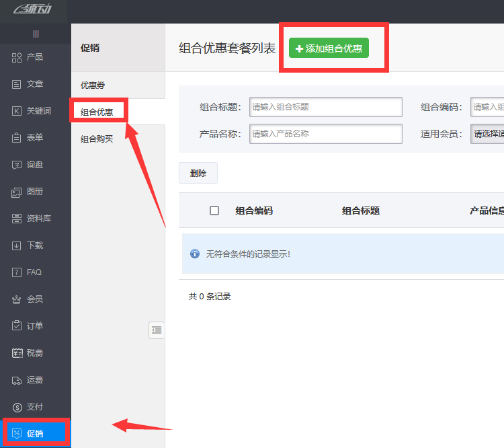
Task: Click the 资料库 storage icon
Action: tap(17, 219)
